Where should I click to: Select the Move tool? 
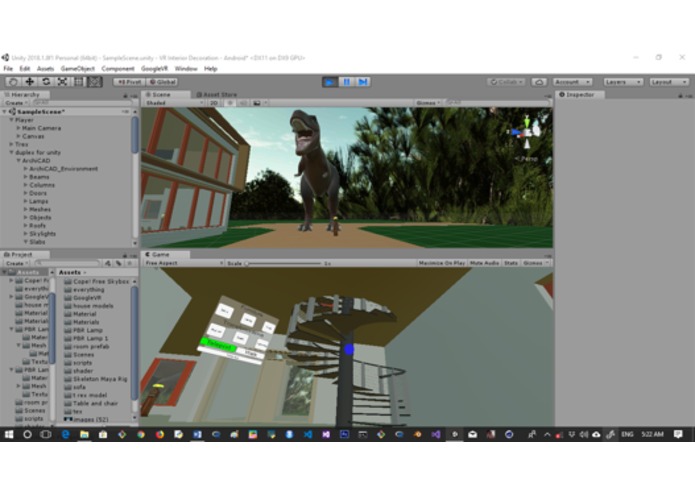(29, 82)
